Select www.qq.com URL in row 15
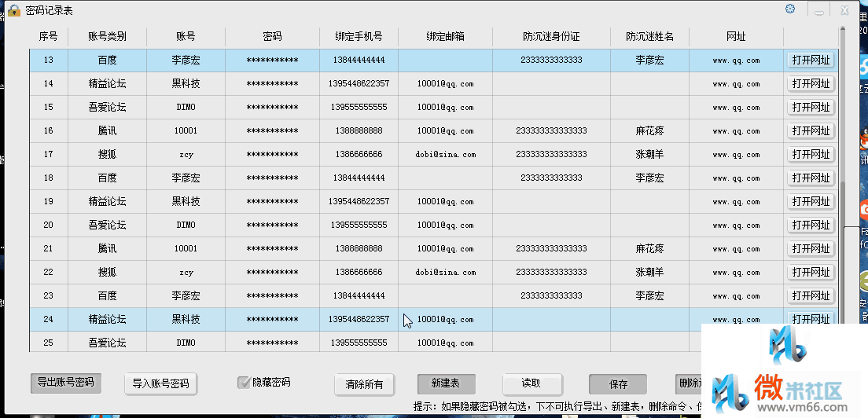The image size is (868, 418). (x=736, y=108)
